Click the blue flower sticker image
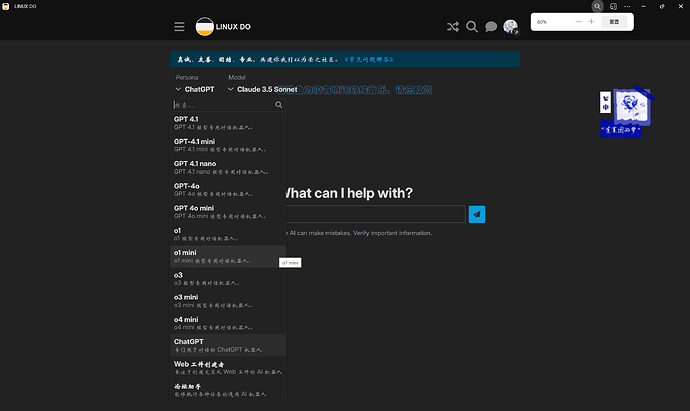 click(631, 107)
